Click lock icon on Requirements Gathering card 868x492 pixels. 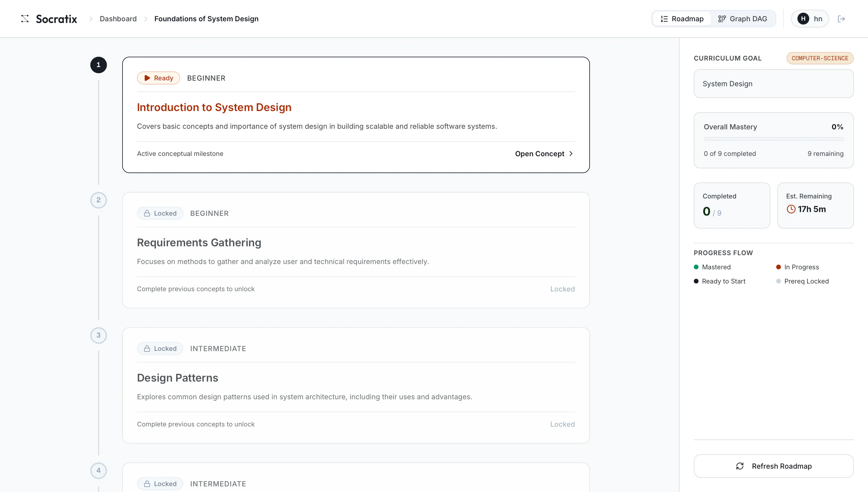pos(147,213)
